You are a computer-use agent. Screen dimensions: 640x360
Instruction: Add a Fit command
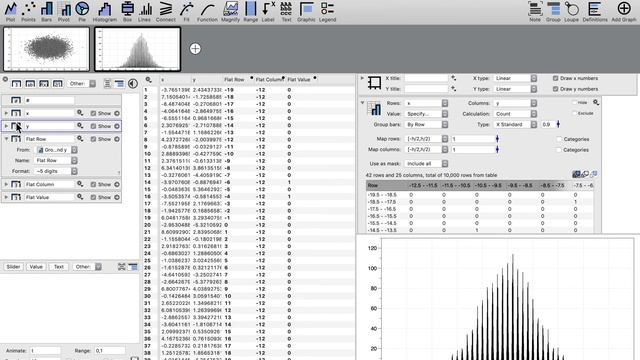point(187,11)
